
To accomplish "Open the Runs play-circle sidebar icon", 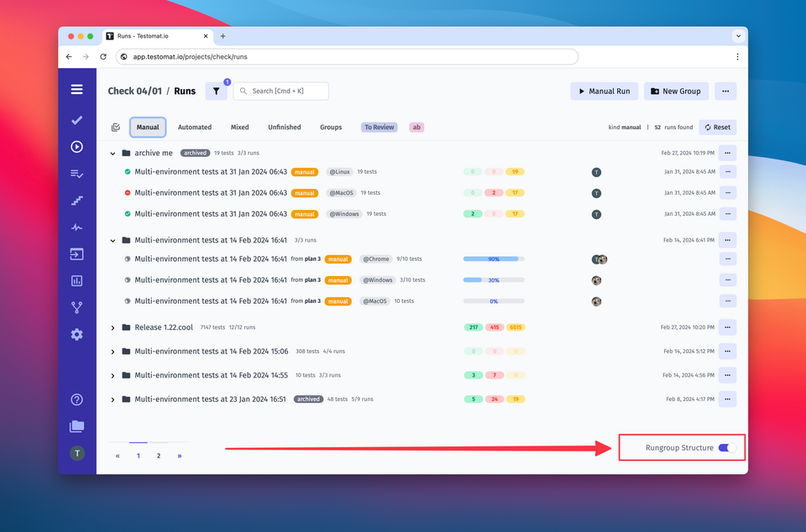I will pos(76,147).
